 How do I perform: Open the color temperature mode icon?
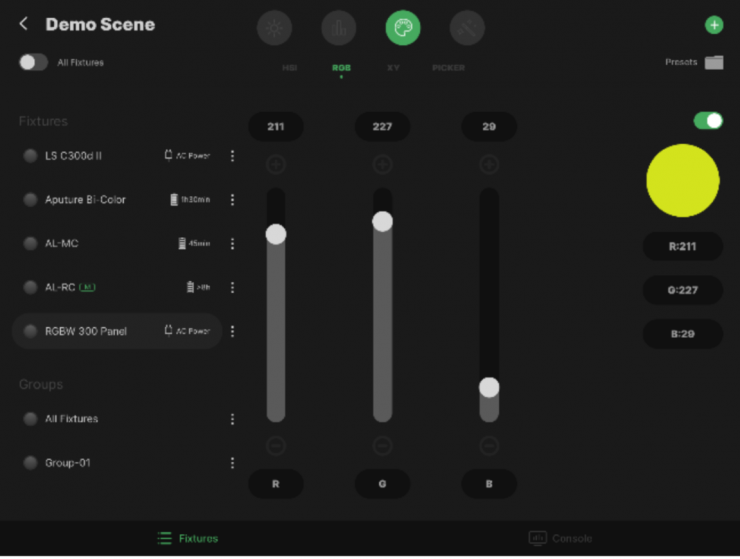[339, 28]
